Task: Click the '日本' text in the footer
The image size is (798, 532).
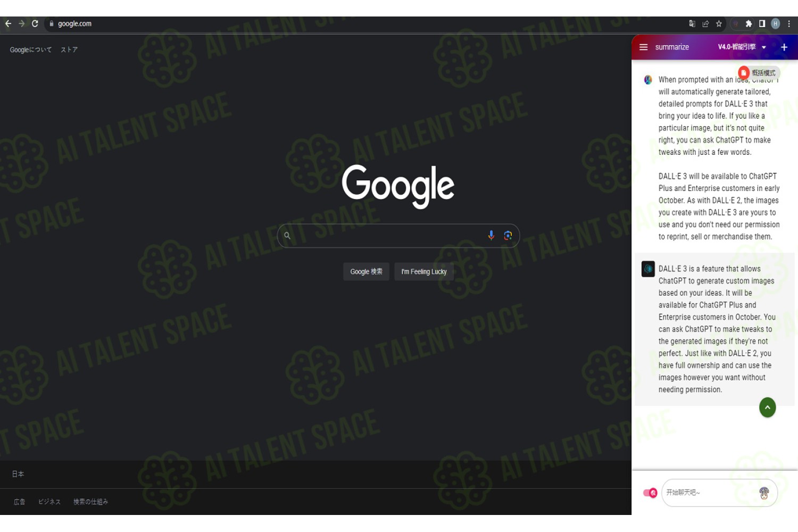Action: coord(18,474)
